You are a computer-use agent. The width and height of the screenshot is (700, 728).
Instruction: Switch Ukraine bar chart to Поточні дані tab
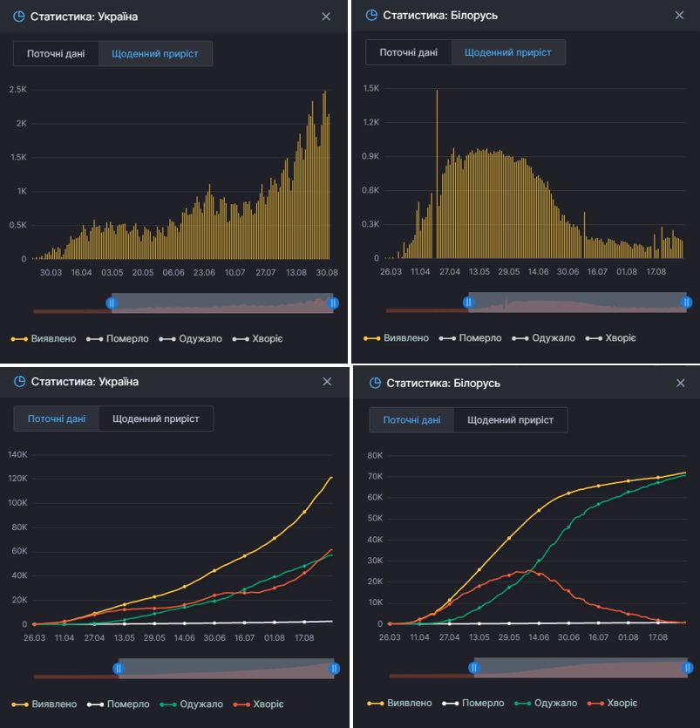click(56, 53)
